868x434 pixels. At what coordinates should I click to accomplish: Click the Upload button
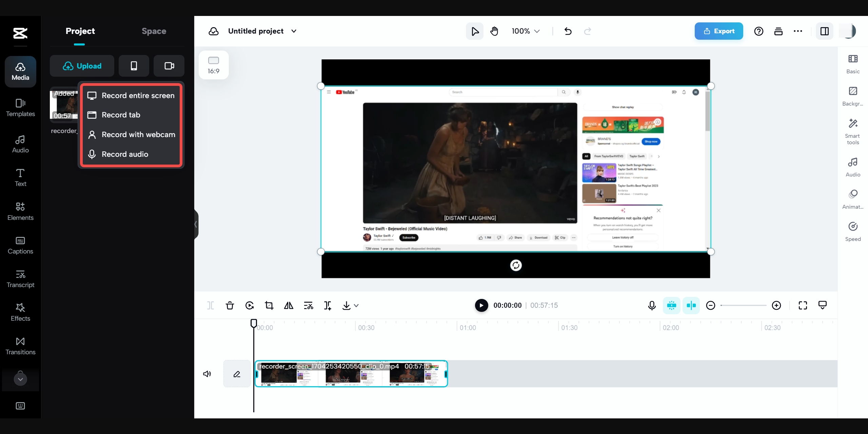pyautogui.click(x=82, y=66)
